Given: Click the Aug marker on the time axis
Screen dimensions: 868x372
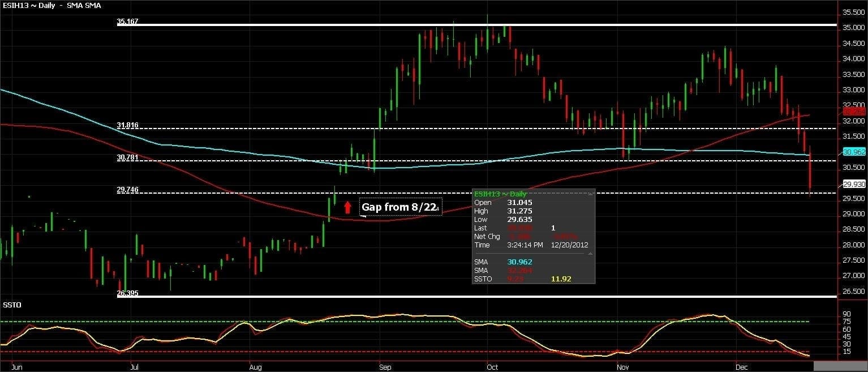Looking at the screenshot, I should click(x=256, y=367).
